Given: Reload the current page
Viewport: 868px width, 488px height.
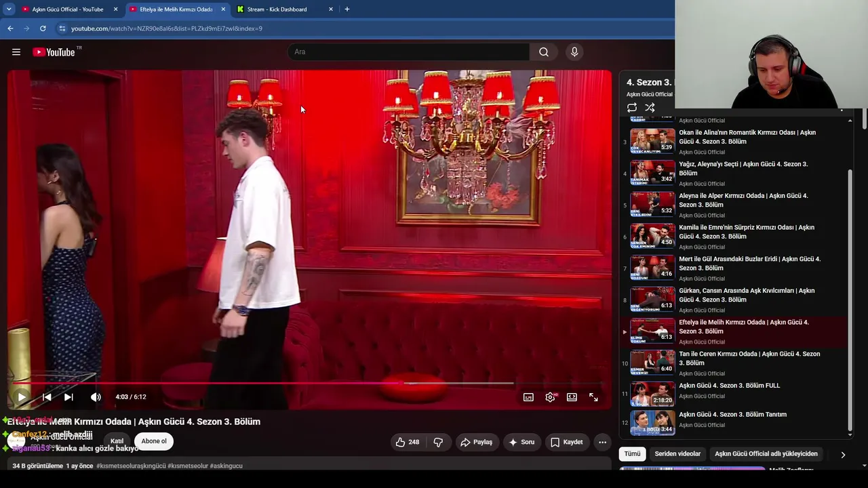Looking at the screenshot, I should (43, 28).
